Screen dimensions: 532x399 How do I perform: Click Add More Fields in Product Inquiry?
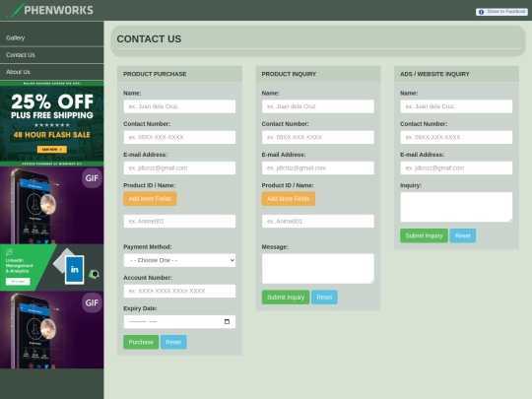pos(289,199)
